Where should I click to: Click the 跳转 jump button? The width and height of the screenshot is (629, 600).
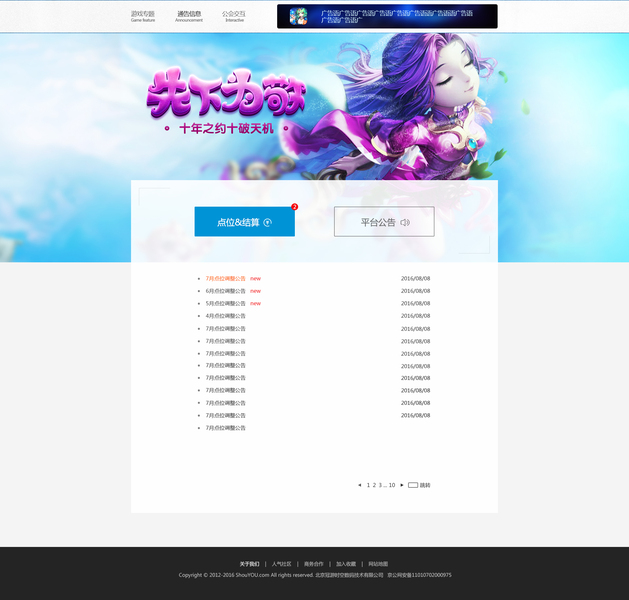tap(425, 485)
